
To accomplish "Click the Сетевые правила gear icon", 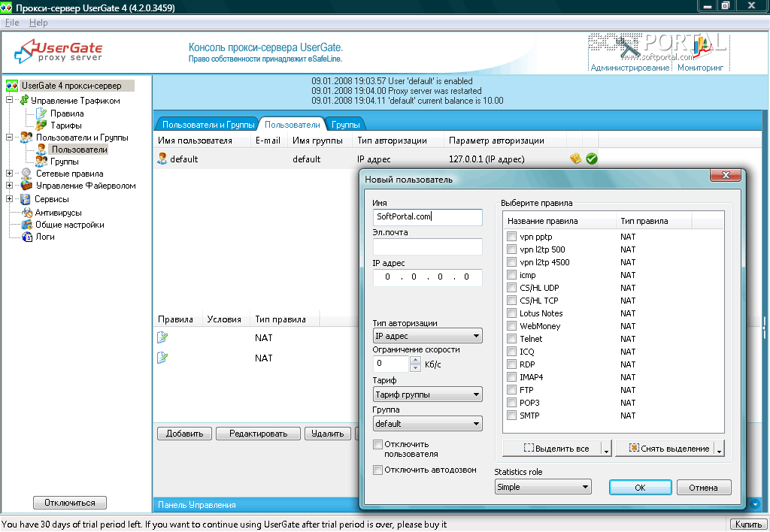I will click(26, 174).
